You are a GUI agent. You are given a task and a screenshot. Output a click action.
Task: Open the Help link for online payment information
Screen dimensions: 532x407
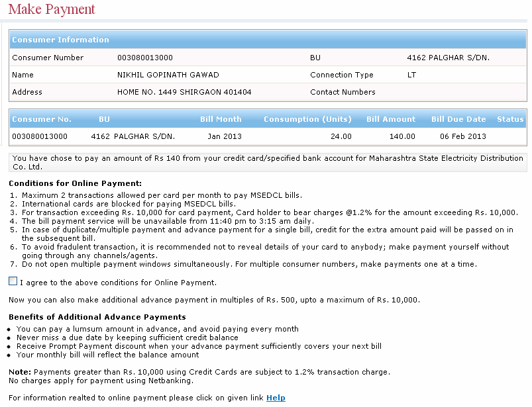(276, 397)
